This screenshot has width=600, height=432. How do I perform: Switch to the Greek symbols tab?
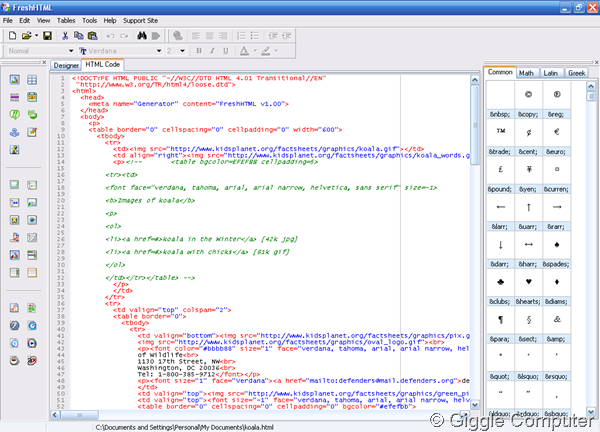[577, 73]
